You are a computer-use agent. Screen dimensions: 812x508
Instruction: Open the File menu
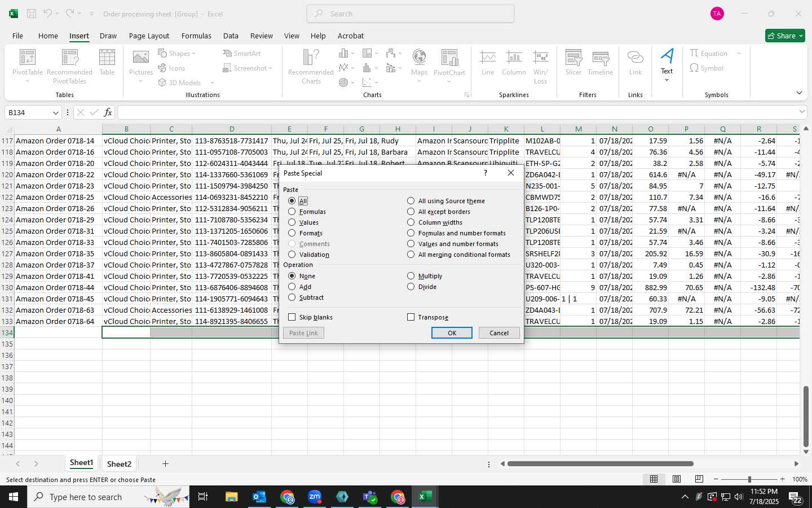pos(17,36)
